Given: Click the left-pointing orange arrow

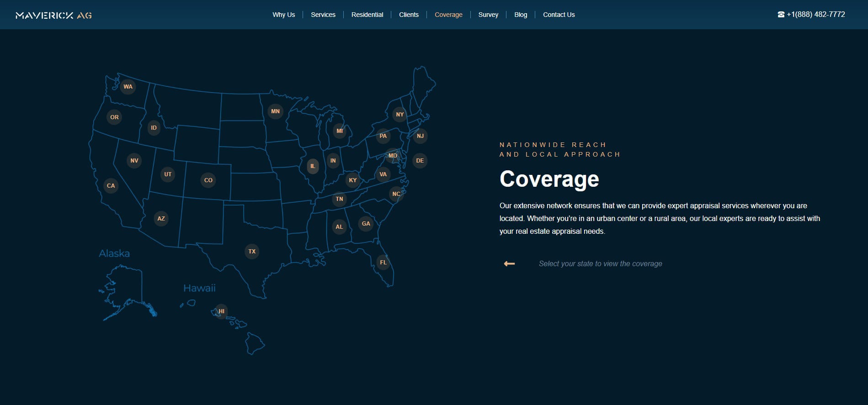Looking at the screenshot, I should [509, 264].
